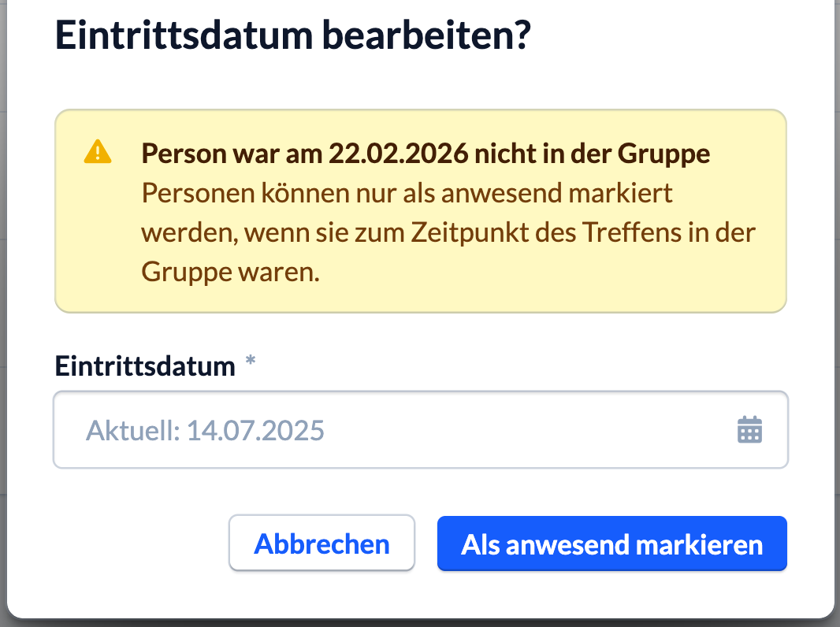The height and width of the screenshot is (627, 840).
Task: Click the dialog title 'Eintrittsdatum bearbeiten?'
Action: pyautogui.click(x=292, y=36)
